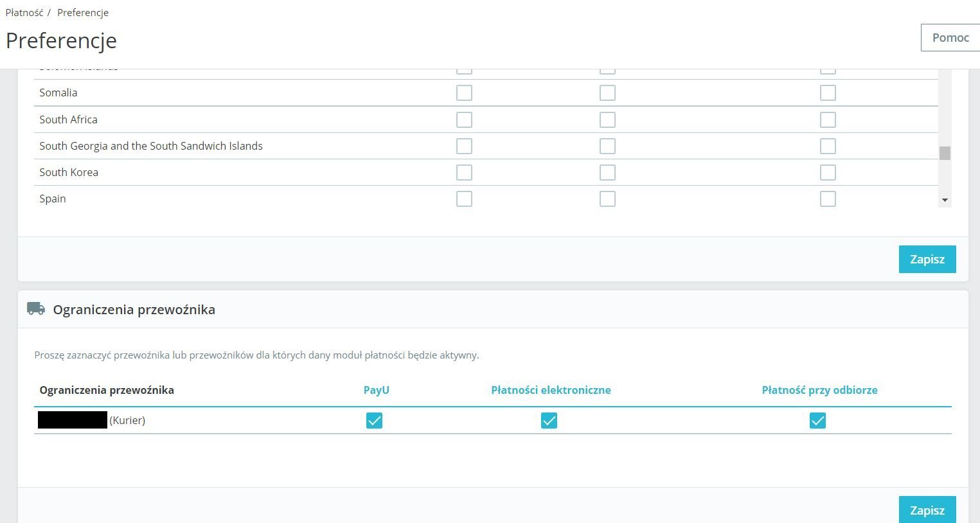Toggle the first checkbox in the Spain row
The image size is (980, 523).
[464, 199]
